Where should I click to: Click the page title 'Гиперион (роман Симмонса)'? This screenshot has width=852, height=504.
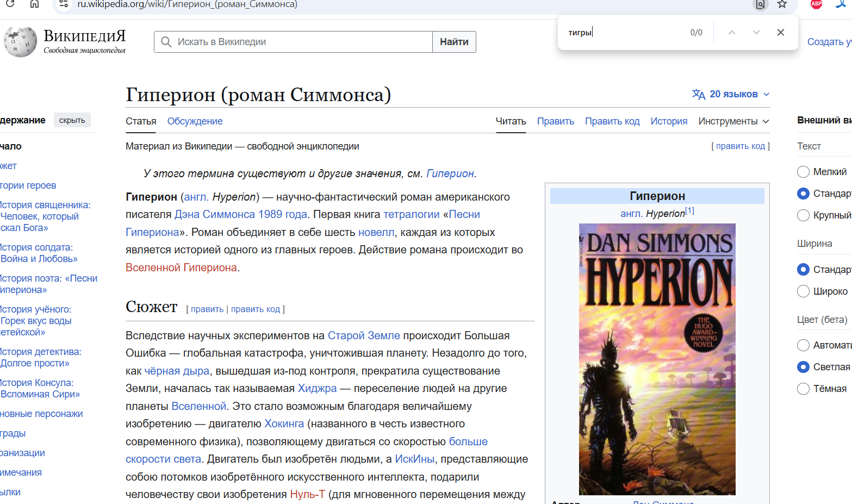[x=258, y=95]
